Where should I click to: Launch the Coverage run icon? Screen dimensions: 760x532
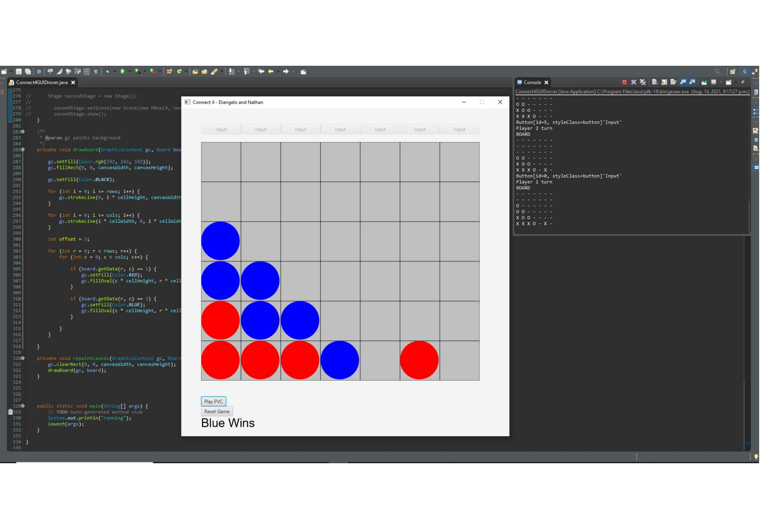click(138, 72)
